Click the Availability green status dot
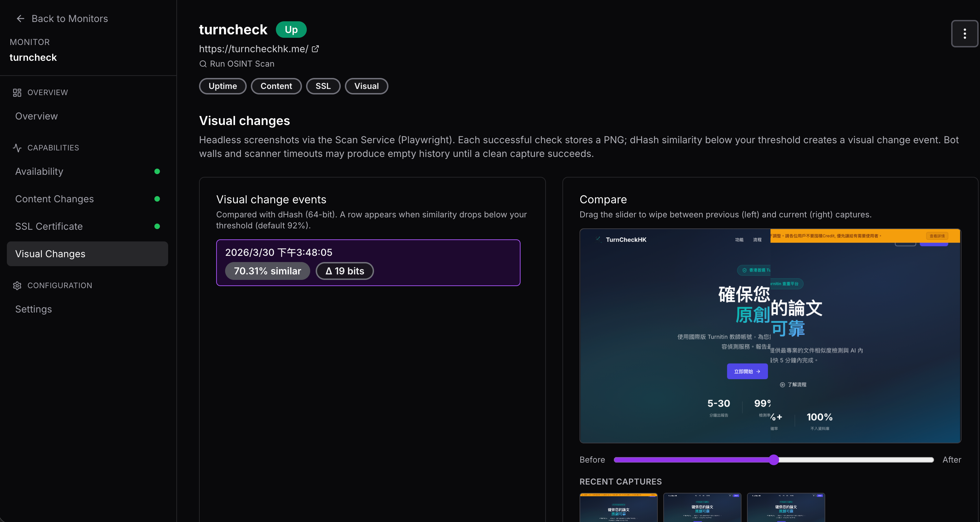Screen dimensions: 980x522 click(x=157, y=171)
